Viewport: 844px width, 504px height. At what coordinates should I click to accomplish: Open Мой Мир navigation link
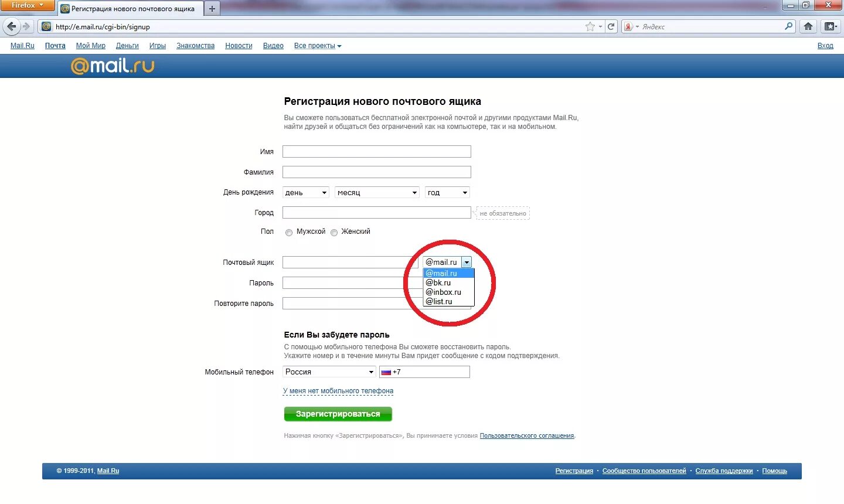pyautogui.click(x=91, y=46)
